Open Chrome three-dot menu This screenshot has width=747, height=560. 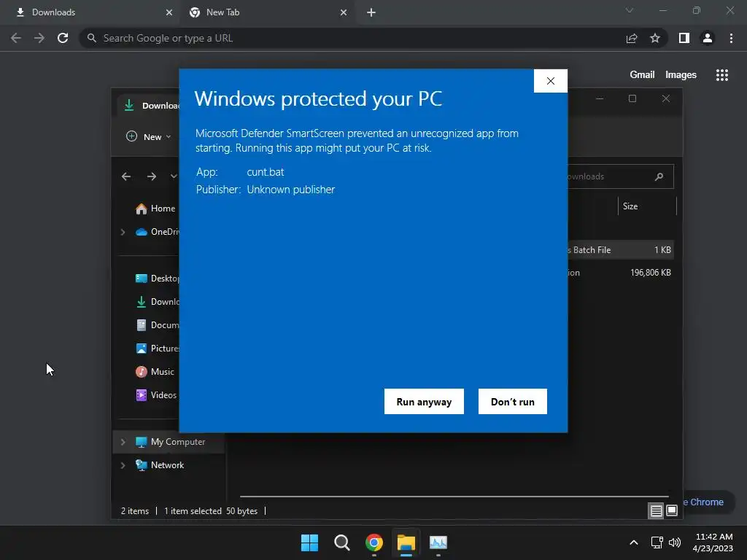[x=731, y=38]
